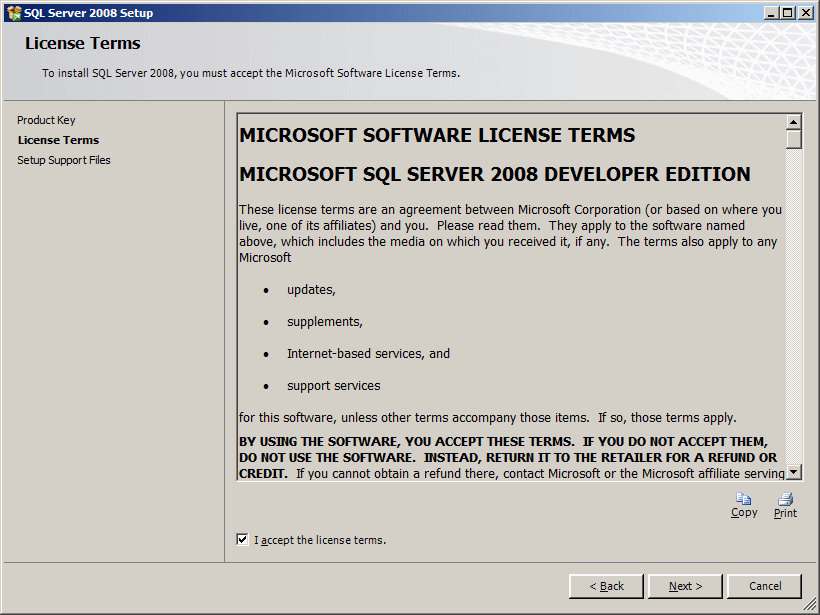Click the Next > button
Viewport: 820px width, 615px height.
(685, 586)
